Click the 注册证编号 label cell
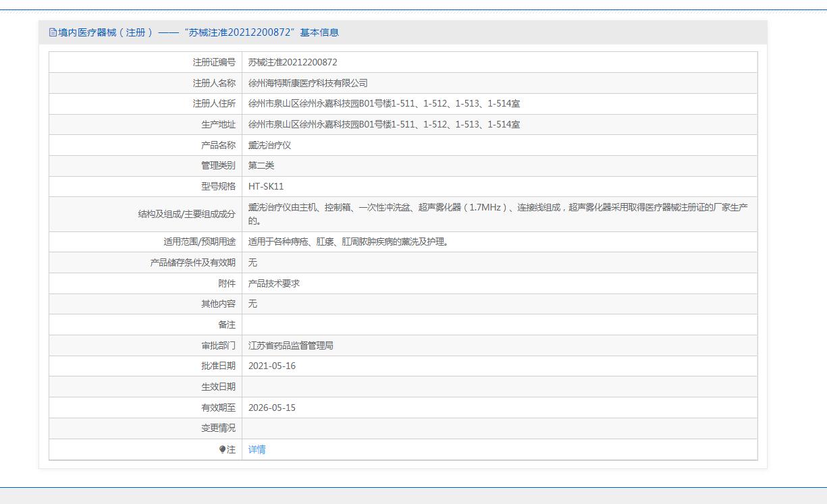Image resolution: width=827 pixels, height=504 pixels. [145, 62]
